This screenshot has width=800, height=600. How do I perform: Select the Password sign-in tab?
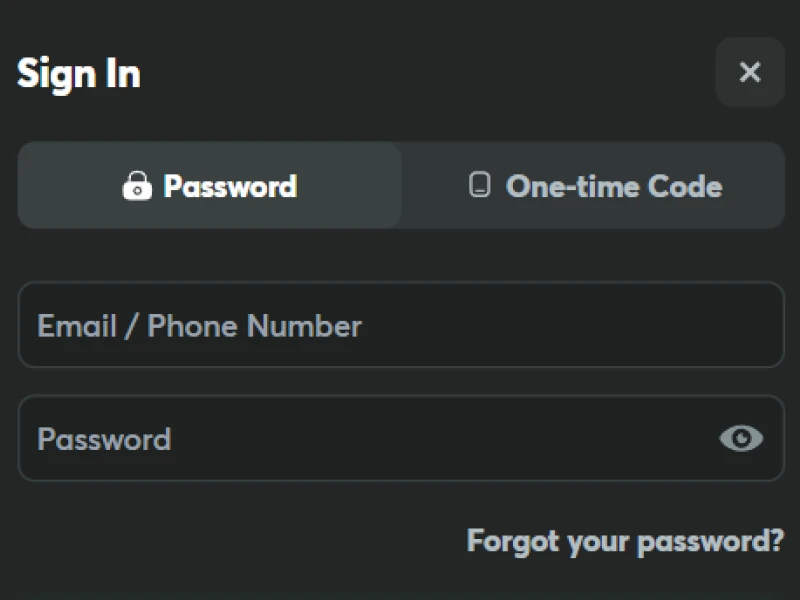[208, 186]
